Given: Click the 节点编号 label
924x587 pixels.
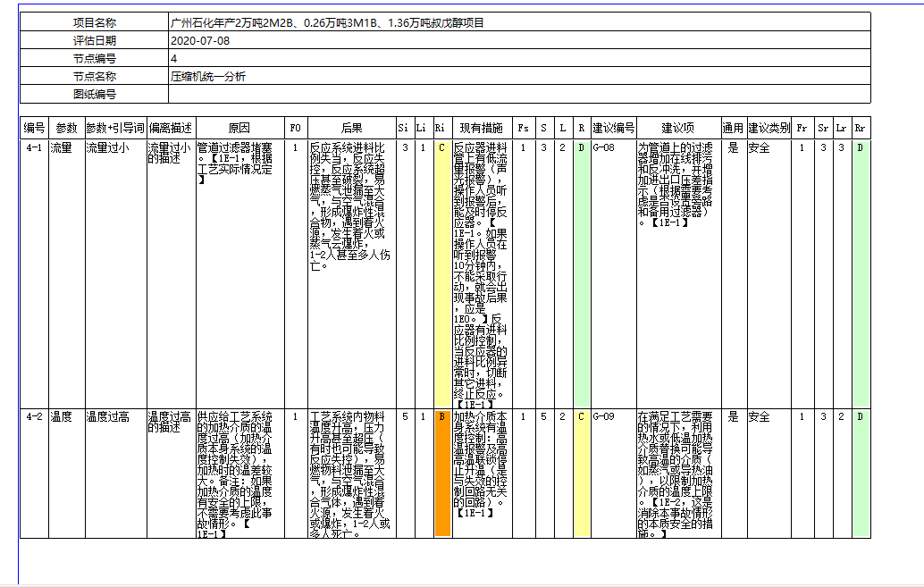Looking at the screenshot, I should pos(95,58).
